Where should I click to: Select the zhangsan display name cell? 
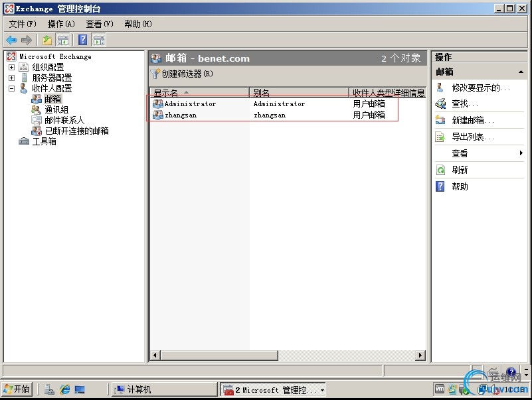click(181, 115)
